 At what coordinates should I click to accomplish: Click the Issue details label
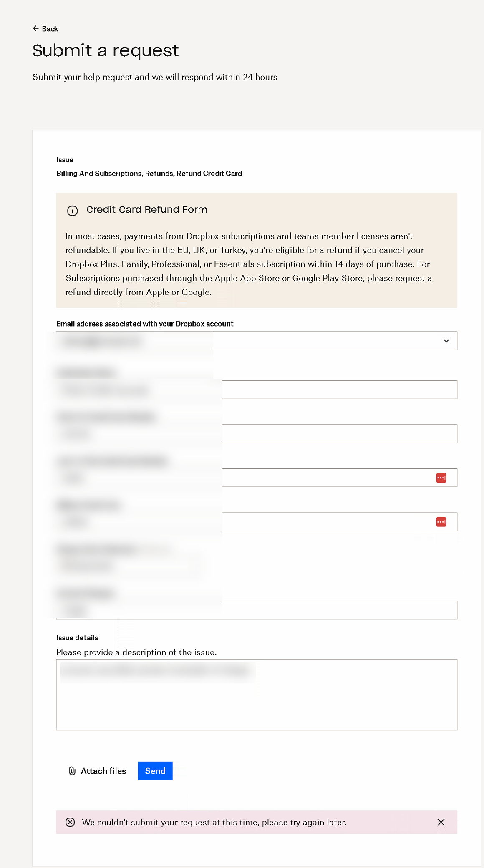[x=77, y=638]
